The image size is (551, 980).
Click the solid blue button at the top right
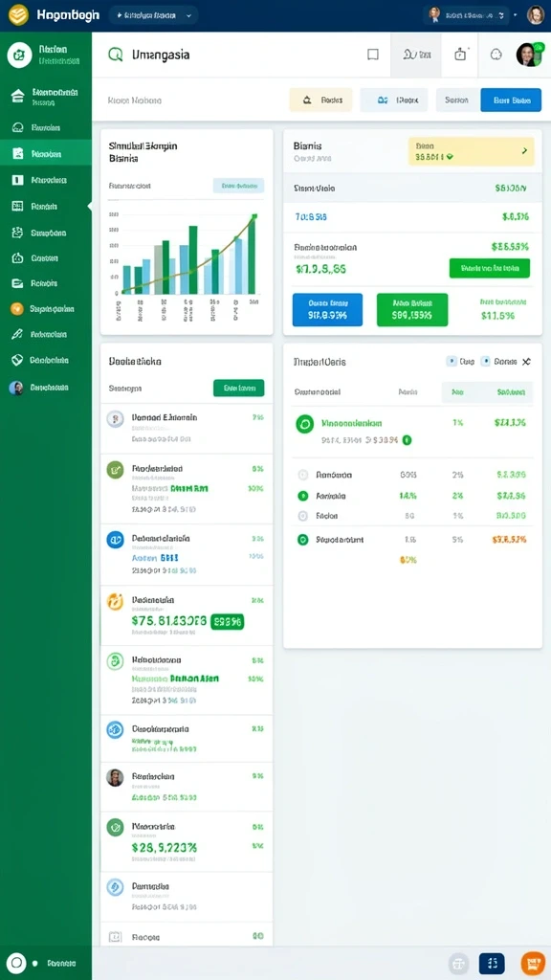click(511, 100)
